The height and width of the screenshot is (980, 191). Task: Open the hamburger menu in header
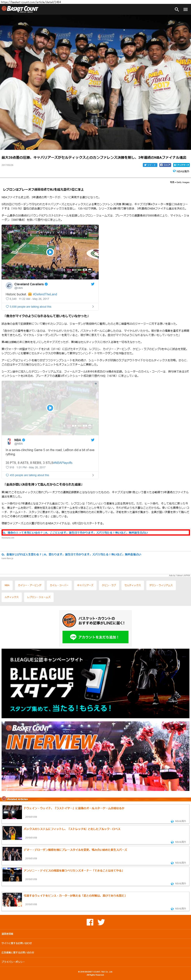(x=185, y=10)
